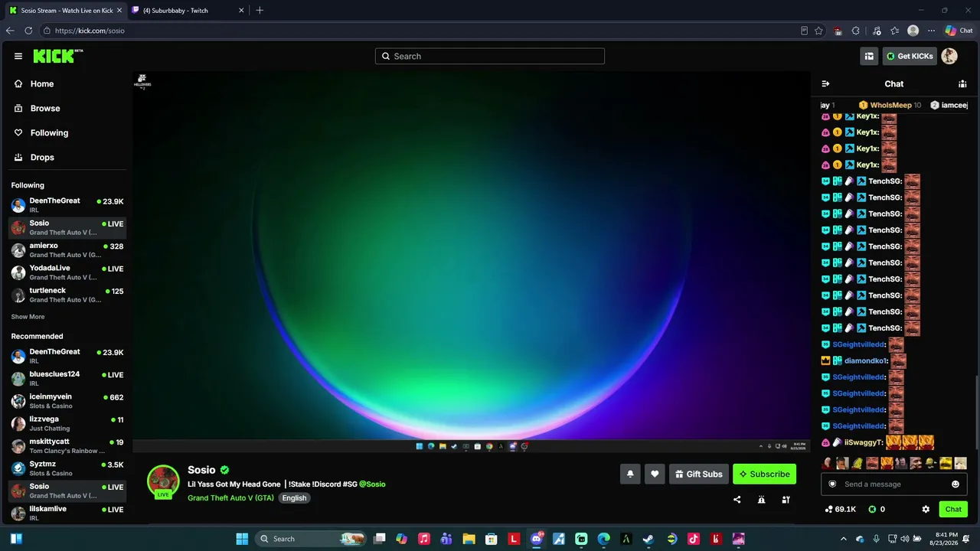Switch to the Suburbbaby Twitch tab

(x=188, y=11)
